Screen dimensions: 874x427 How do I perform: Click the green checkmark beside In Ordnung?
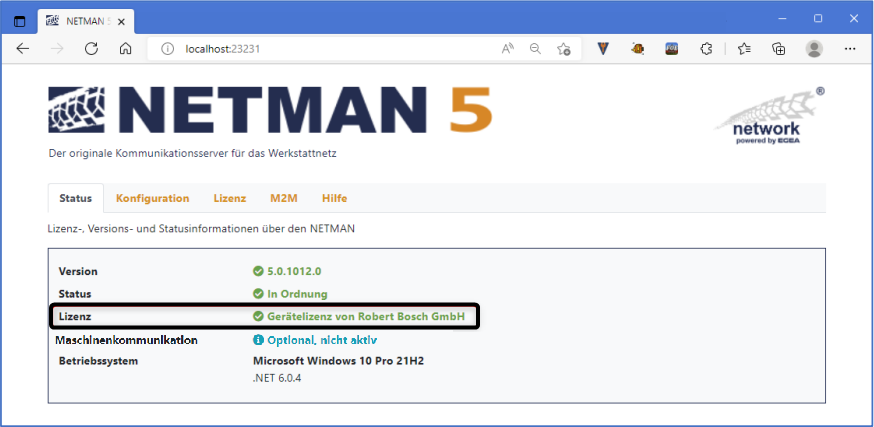pyautogui.click(x=258, y=294)
